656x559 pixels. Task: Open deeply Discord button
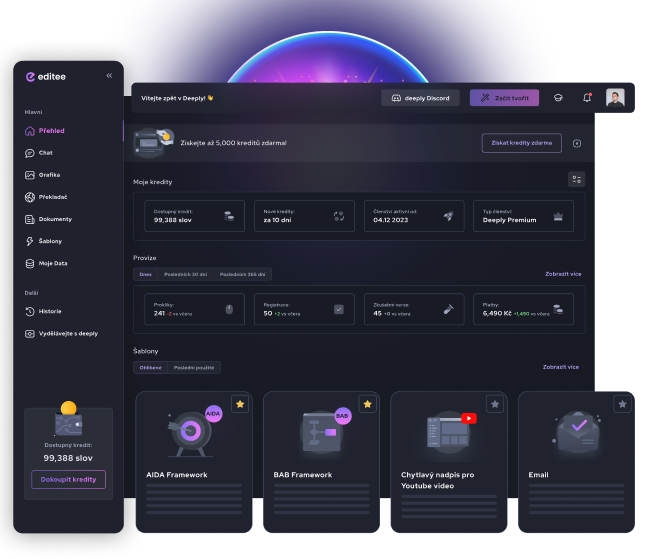420,98
